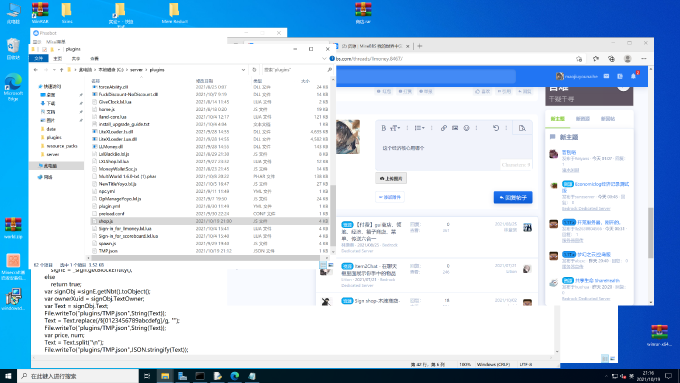Switch Explorer to large icons view

pos(331,265)
